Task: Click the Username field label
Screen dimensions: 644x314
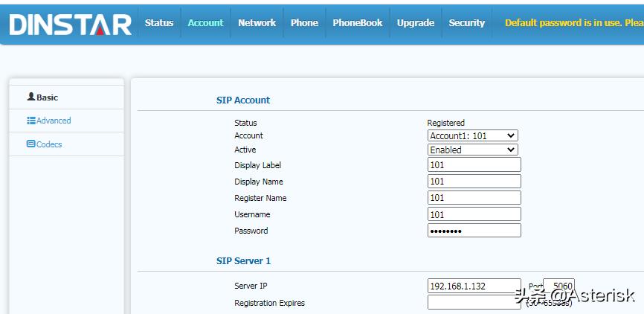Action: 252,214
